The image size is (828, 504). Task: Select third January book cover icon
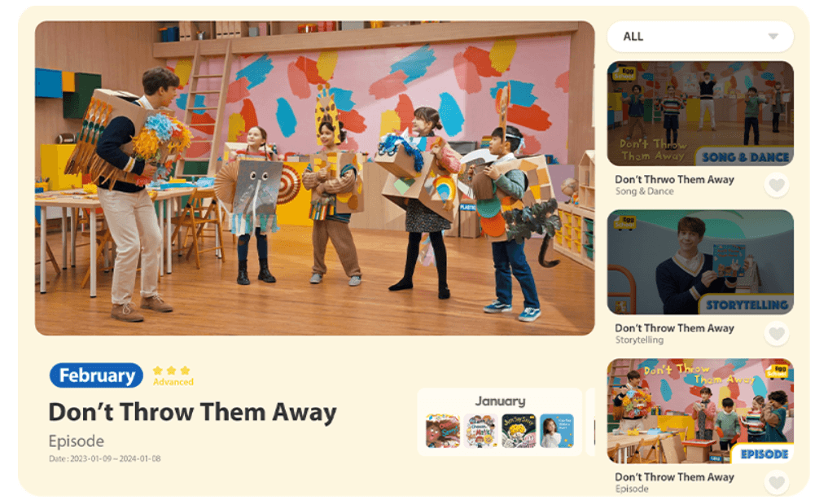pyautogui.click(x=519, y=431)
